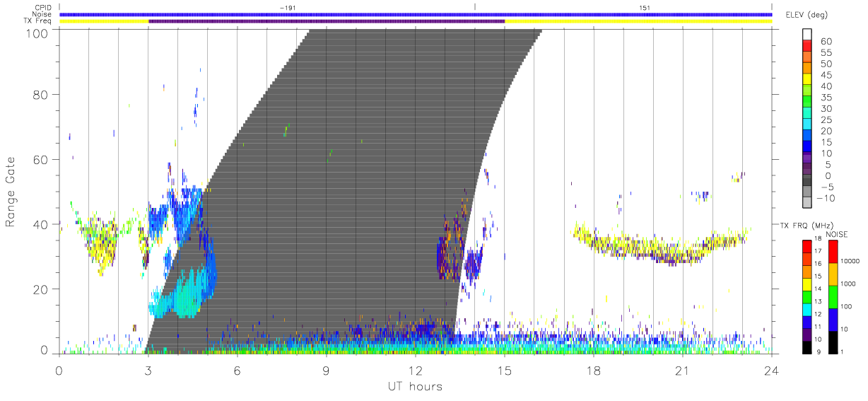Viewport: 868px width, 401px height.
Task: Click the blue Noise strip at top
Action: pos(416,14)
